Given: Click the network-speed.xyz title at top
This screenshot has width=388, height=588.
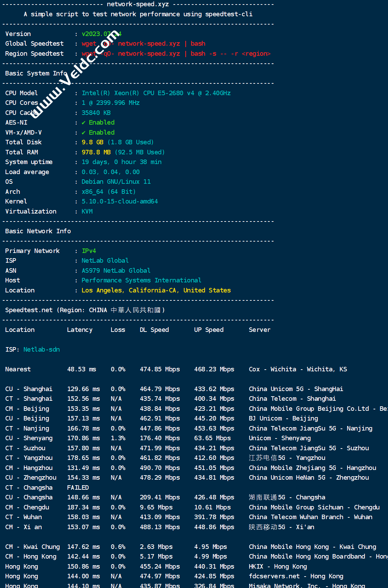Looking at the screenshot, I should (x=138, y=4).
